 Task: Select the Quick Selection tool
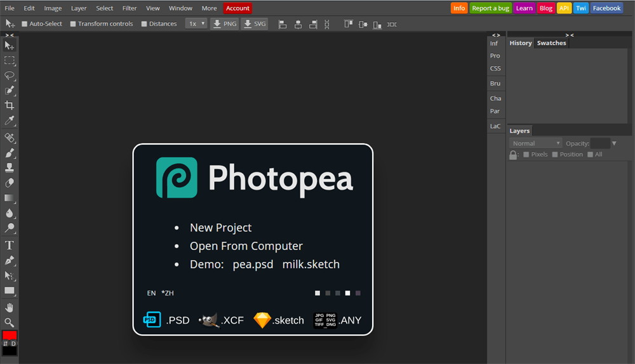10,90
